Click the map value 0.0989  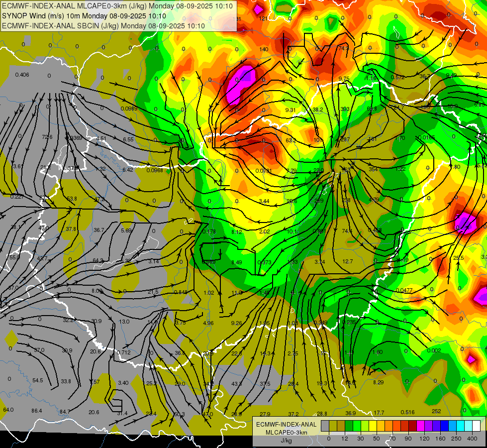pyautogui.click(x=129, y=108)
